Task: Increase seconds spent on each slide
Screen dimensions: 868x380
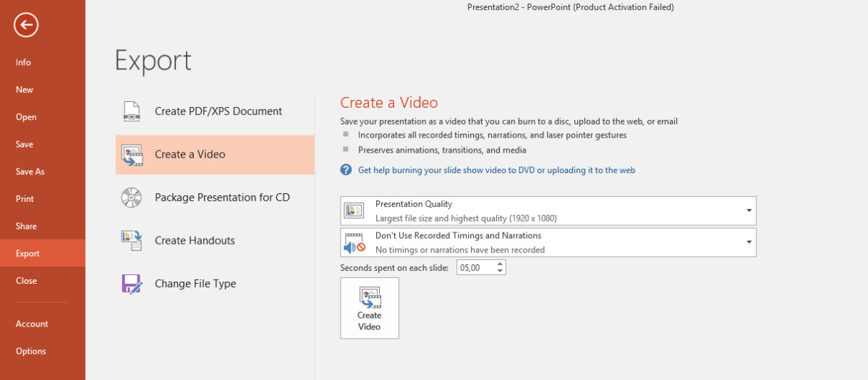Action: 501,264
